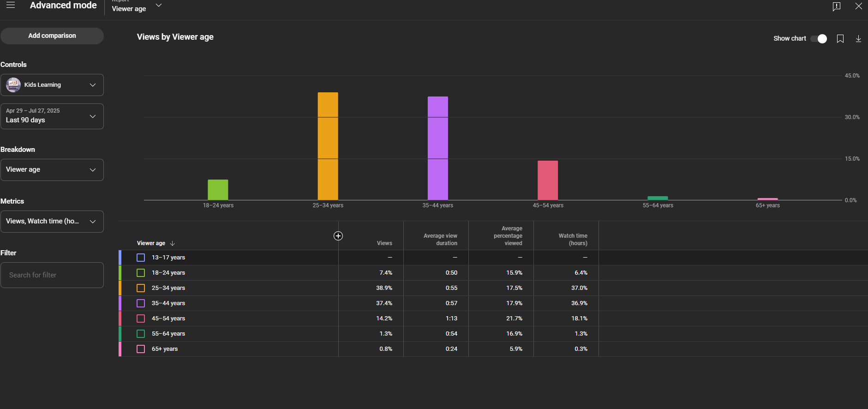This screenshot has height=409, width=868.
Task: Save report with the bookmark icon
Action: click(x=840, y=39)
